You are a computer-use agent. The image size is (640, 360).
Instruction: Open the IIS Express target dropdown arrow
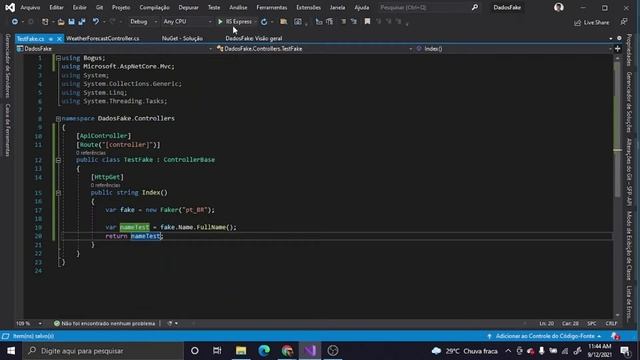point(255,22)
